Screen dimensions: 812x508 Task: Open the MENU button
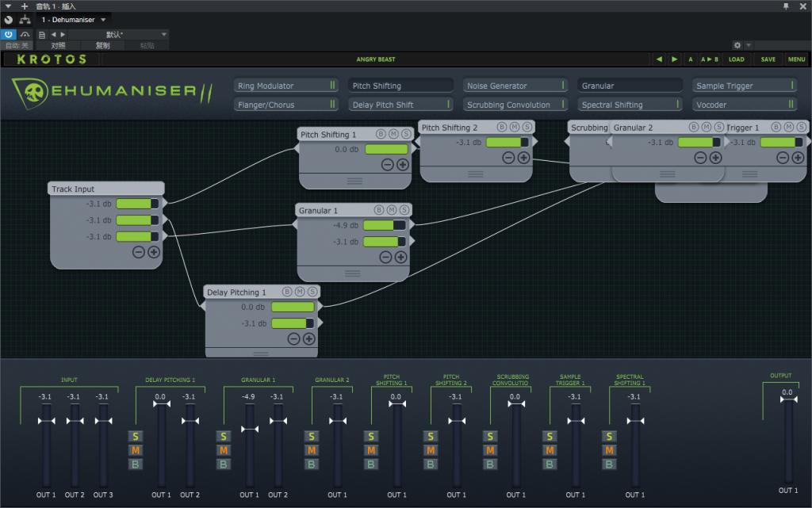tap(796, 59)
